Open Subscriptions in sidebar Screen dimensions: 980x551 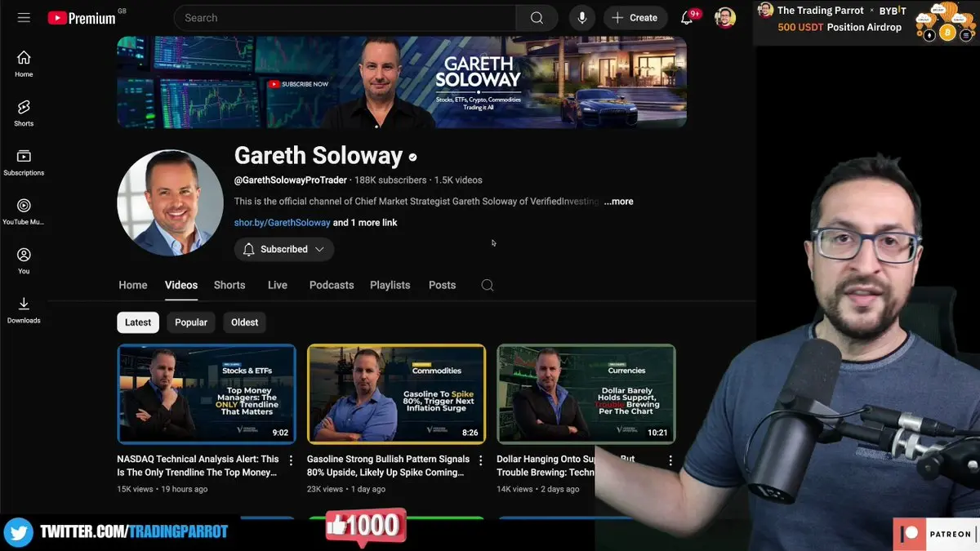(24, 162)
